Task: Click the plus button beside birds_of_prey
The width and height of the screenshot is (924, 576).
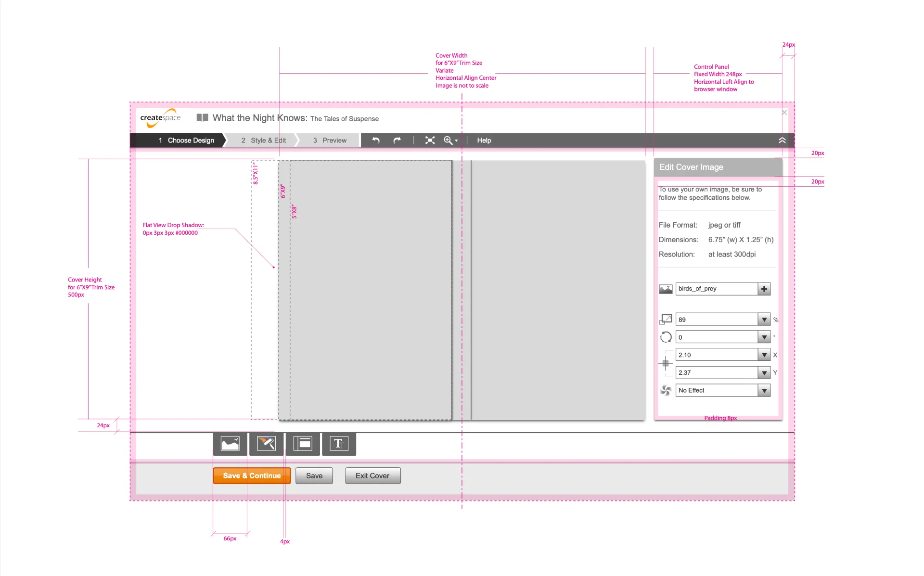Action: tap(764, 289)
